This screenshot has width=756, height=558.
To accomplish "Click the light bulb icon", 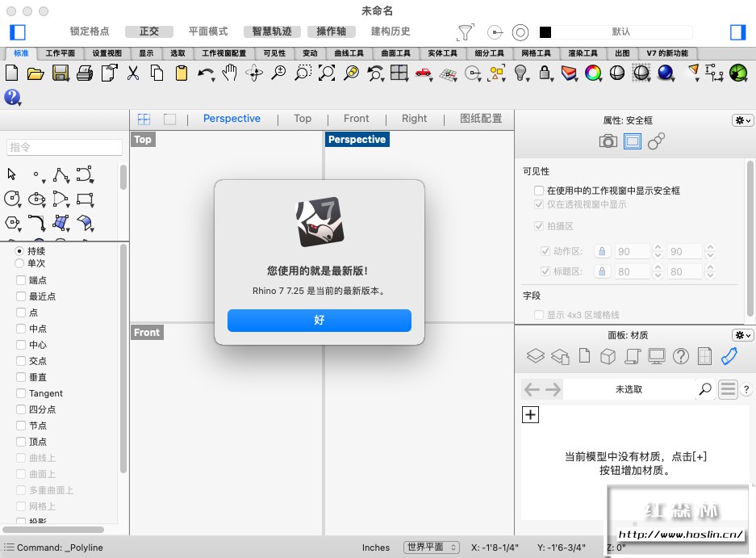I will pyautogui.click(x=520, y=73).
